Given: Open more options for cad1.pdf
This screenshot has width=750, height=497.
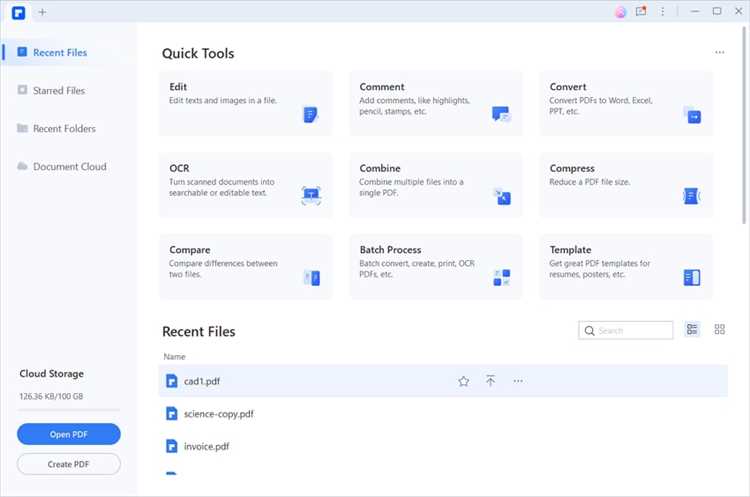Looking at the screenshot, I should point(518,381).
